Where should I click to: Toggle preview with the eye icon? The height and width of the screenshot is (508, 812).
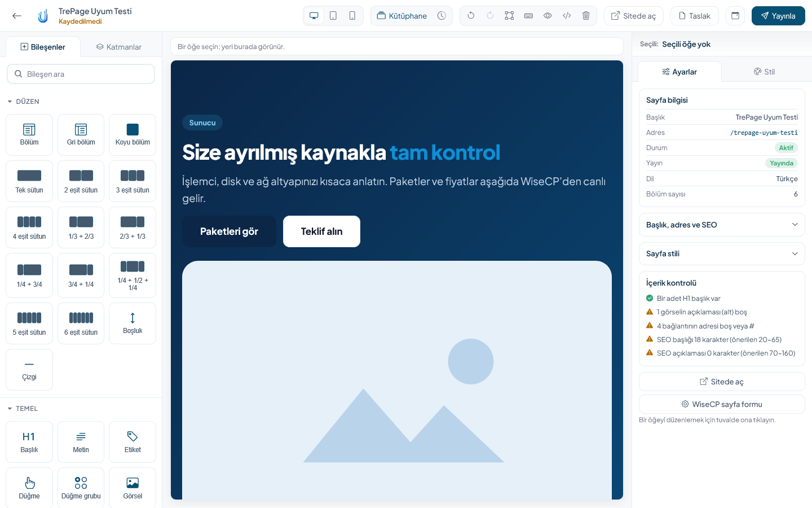click(x=548, y=16)
